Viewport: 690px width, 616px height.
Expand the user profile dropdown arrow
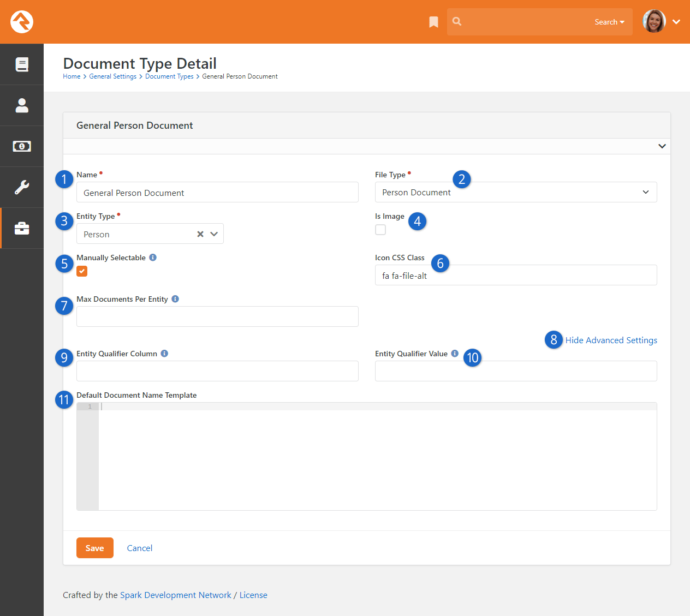676,22
